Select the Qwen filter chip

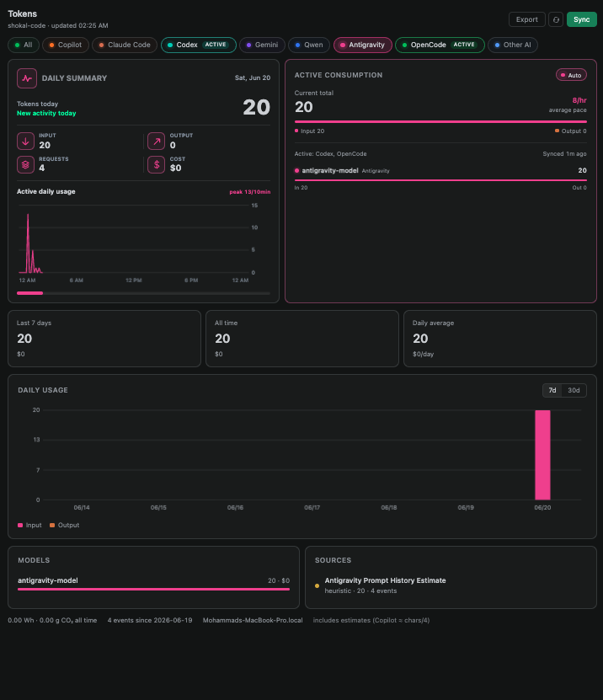pos(309,45)
